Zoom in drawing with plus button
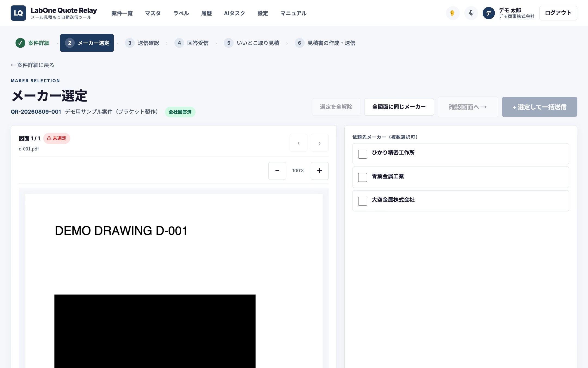Screen dimensions: 588x368 (320, 171)
